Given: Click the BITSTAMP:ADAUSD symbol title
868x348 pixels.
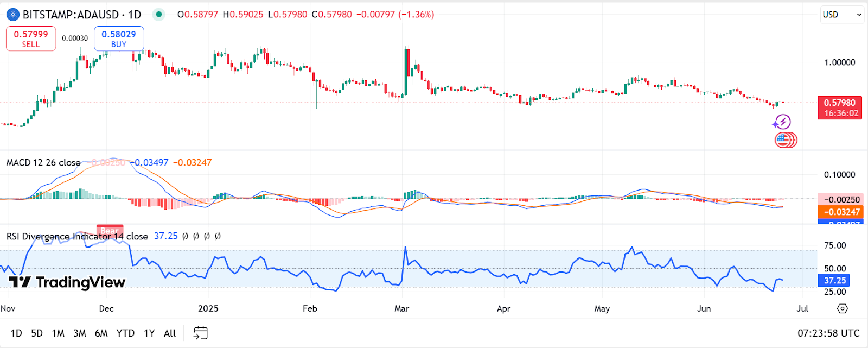Looking at the screenshot, I should point(82,15).
